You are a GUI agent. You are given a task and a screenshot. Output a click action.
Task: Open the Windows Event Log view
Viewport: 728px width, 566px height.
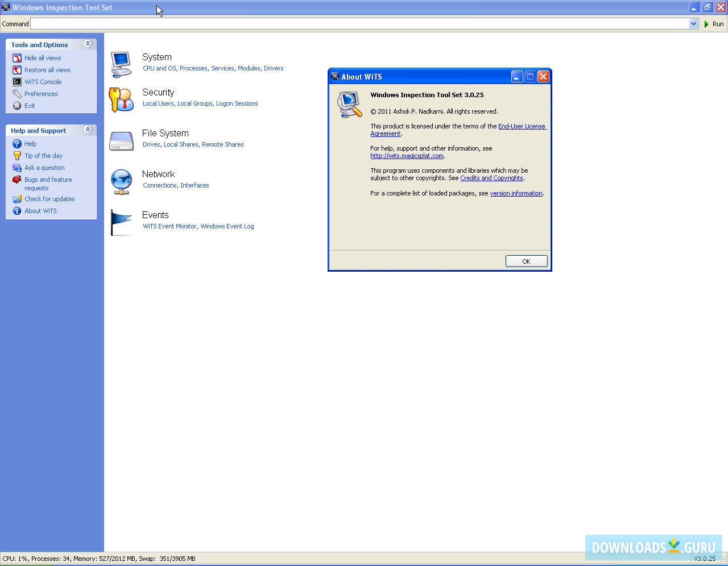pos(227,226)
